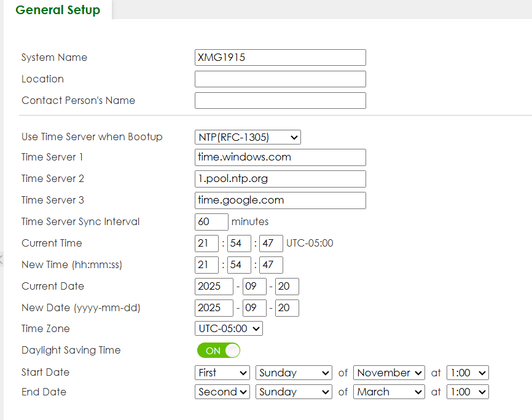Click the Time Server Sync Interval label
The height and width of the screenshot is (420, 532).
pyautogui.click(x=80, y=222)
